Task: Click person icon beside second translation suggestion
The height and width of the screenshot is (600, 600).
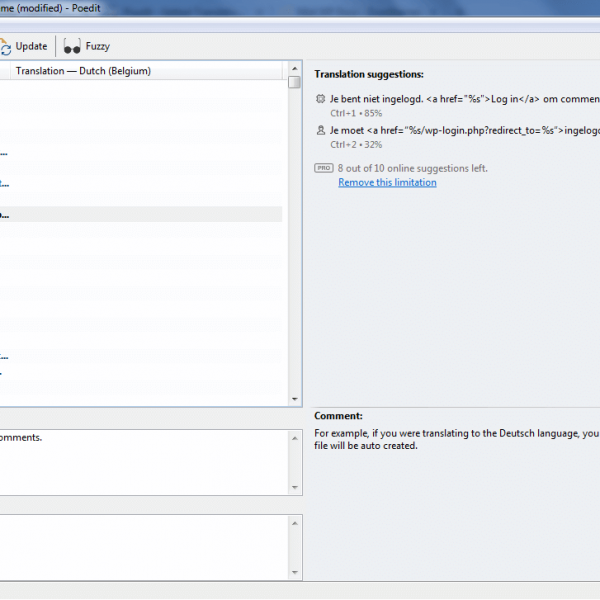Action: pyautogui.click(x=320, y=130)
